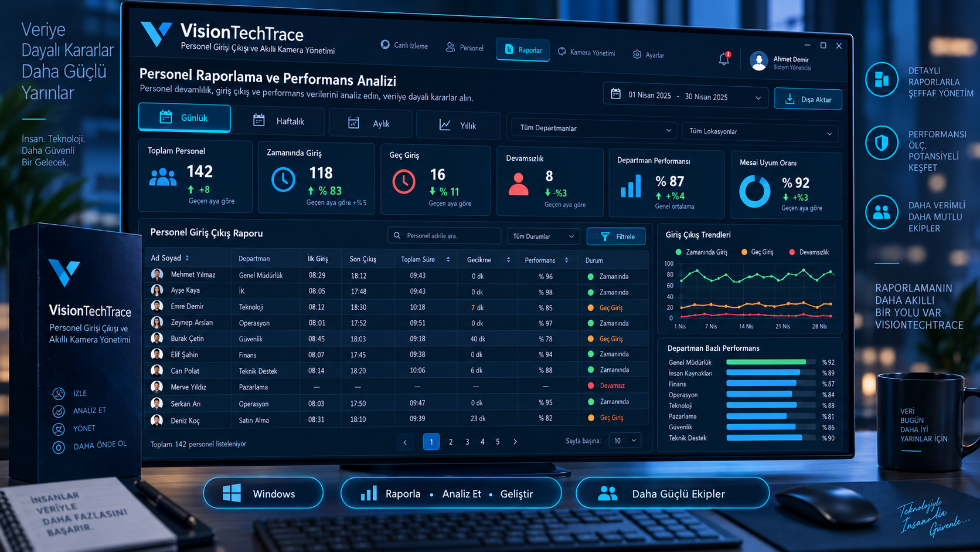Go to next page arrow
Viewport: 980px width, 552px height.
pyautogui.click(x=515, y=442)
